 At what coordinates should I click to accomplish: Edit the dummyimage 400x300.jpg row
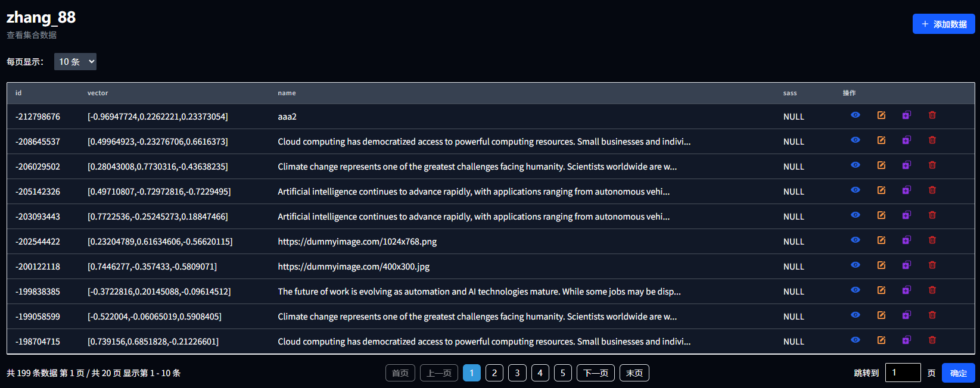pos(881,265)
